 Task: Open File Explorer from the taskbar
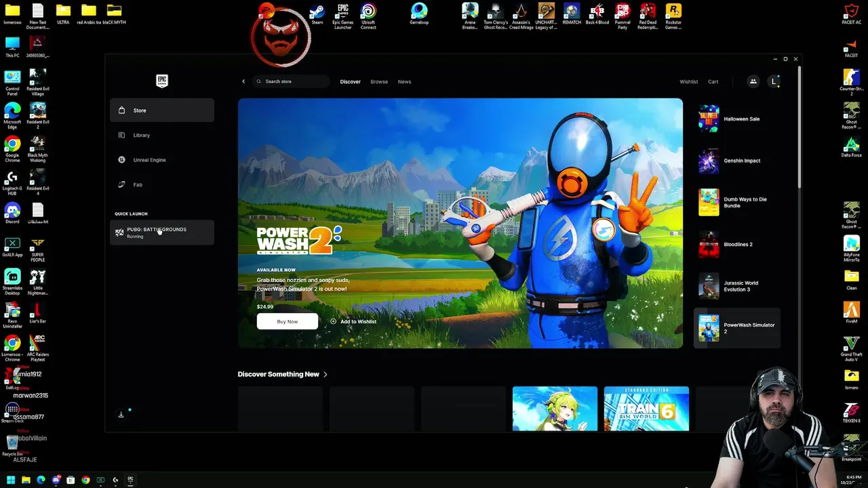point(26,480)
